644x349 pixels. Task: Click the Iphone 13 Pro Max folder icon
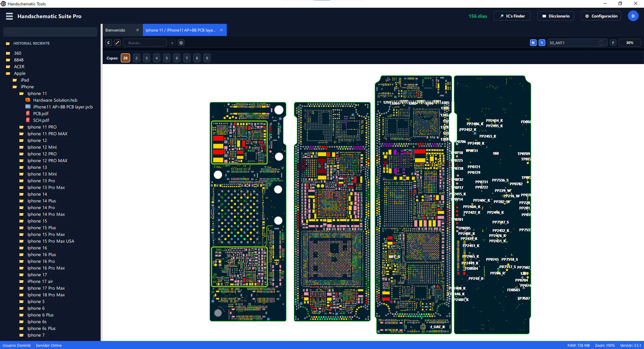(x=21, y=187)
